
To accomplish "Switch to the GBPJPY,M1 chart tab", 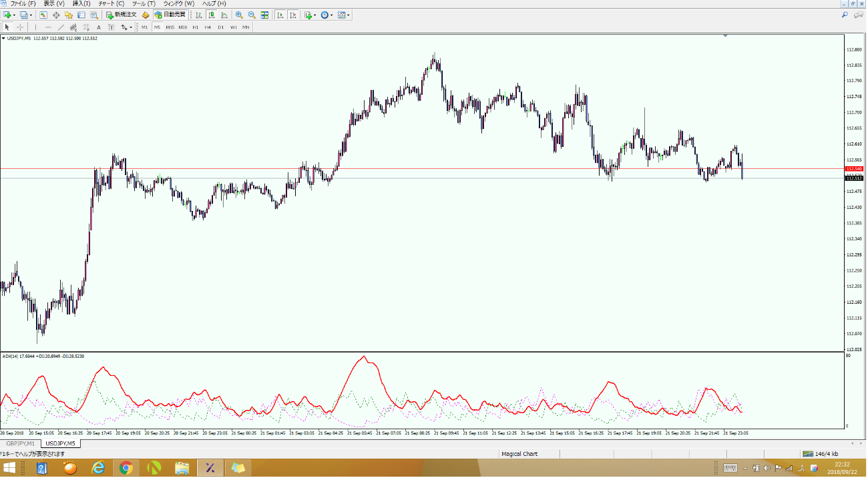I will click(21, 443).
